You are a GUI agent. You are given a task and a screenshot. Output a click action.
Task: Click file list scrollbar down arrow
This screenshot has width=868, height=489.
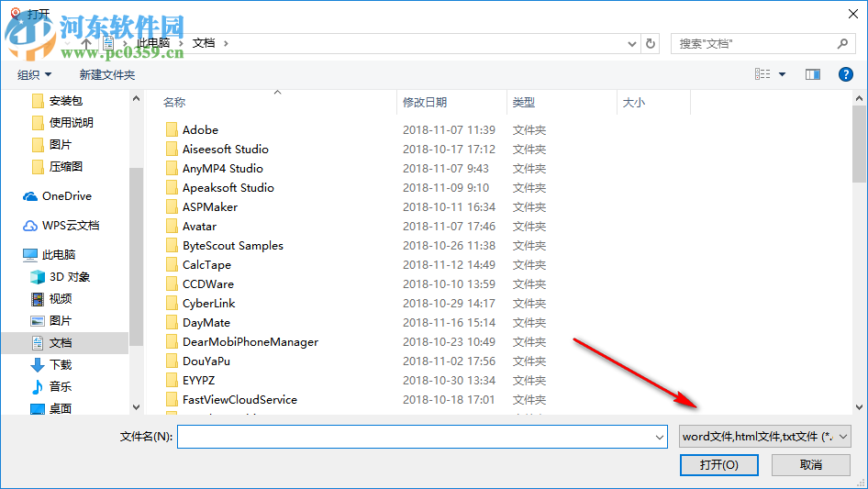point(859,407)
